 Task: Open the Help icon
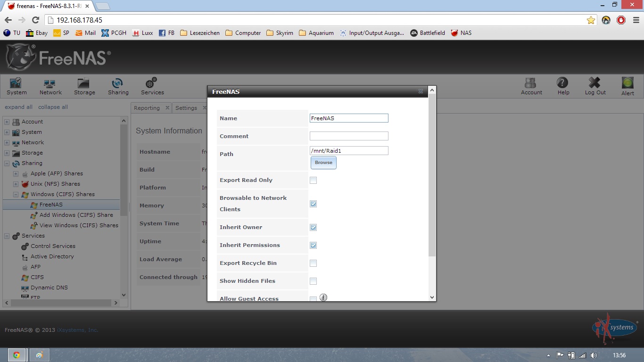click(563, 87)
